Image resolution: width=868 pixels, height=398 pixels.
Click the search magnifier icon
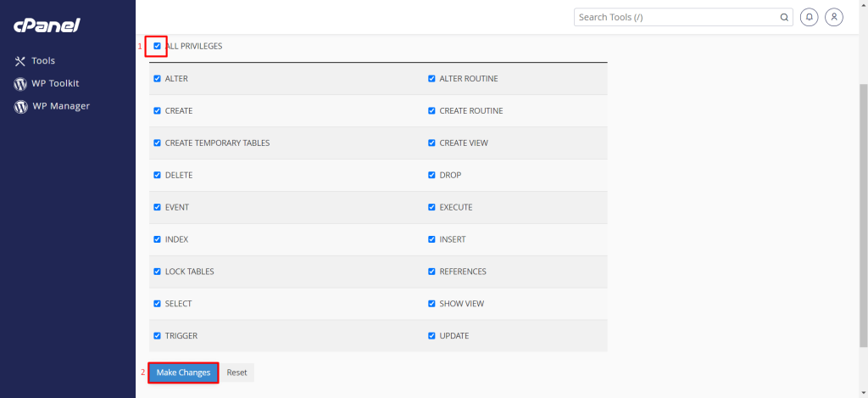coord(784,17)
